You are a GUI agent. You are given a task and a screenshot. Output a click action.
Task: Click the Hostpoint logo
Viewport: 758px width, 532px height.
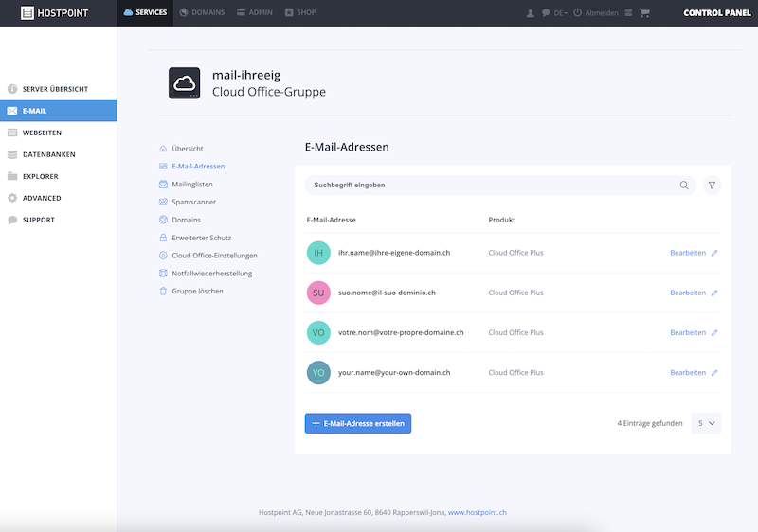(54, 13)
